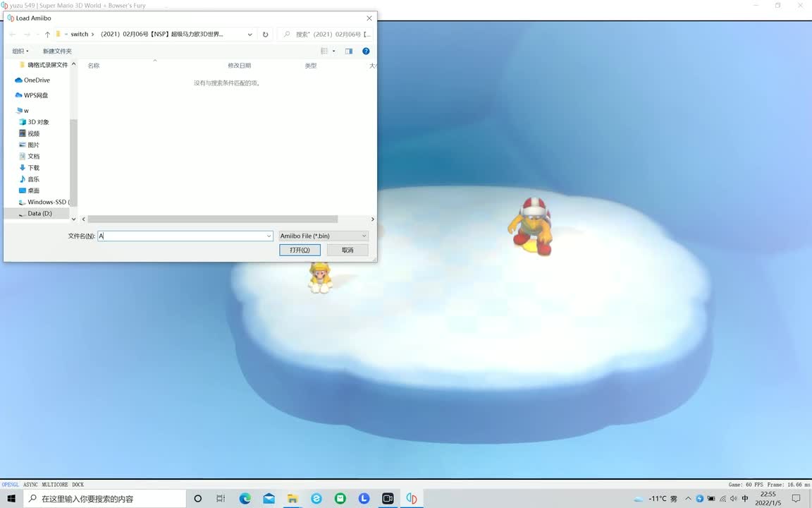Click into the 文件名 filename field

tap(181, 236)
